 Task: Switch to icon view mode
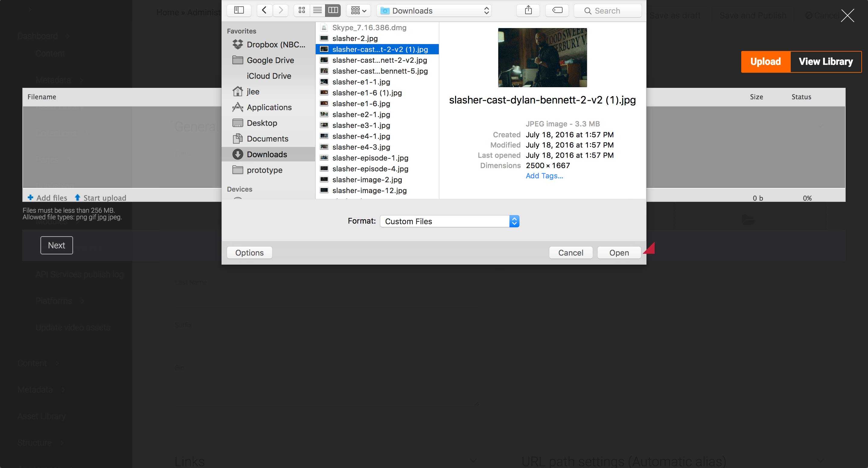coord(302,11)
